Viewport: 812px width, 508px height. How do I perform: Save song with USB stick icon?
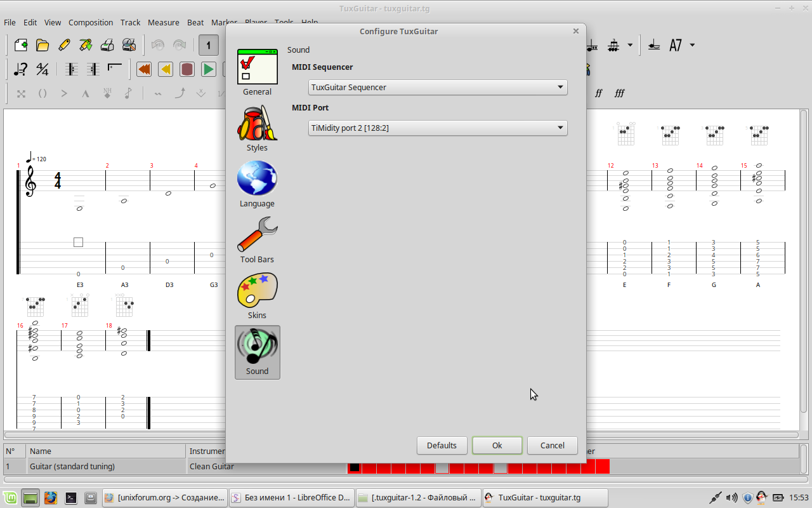click(64, 45)
